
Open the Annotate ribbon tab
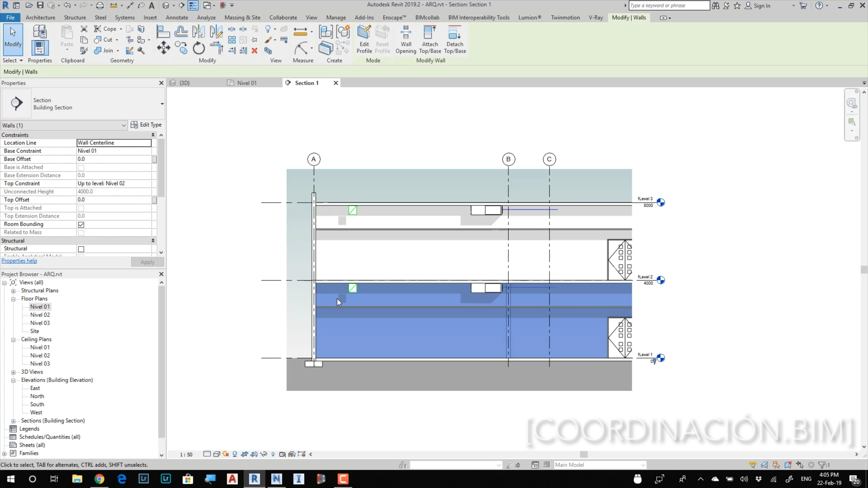click(177, 18)
